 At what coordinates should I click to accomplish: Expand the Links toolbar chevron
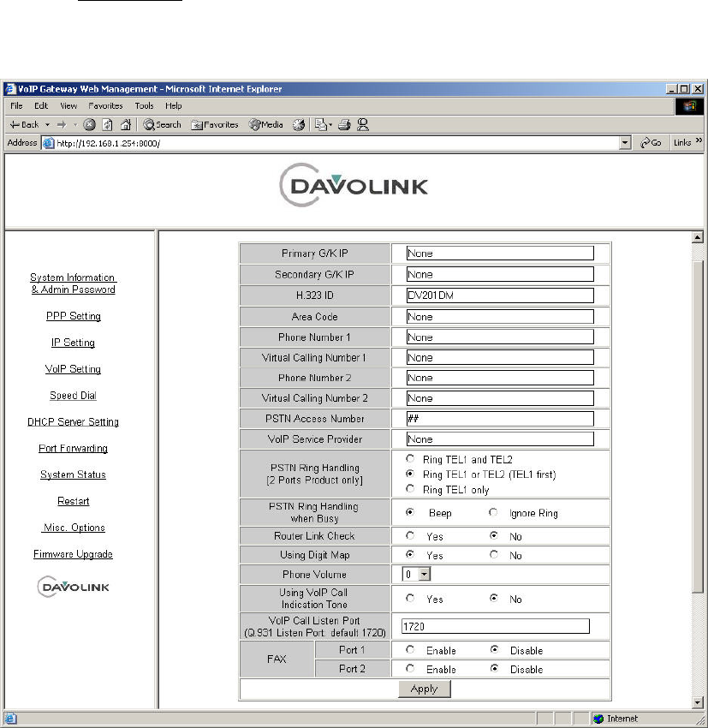[x=699, y=140]
